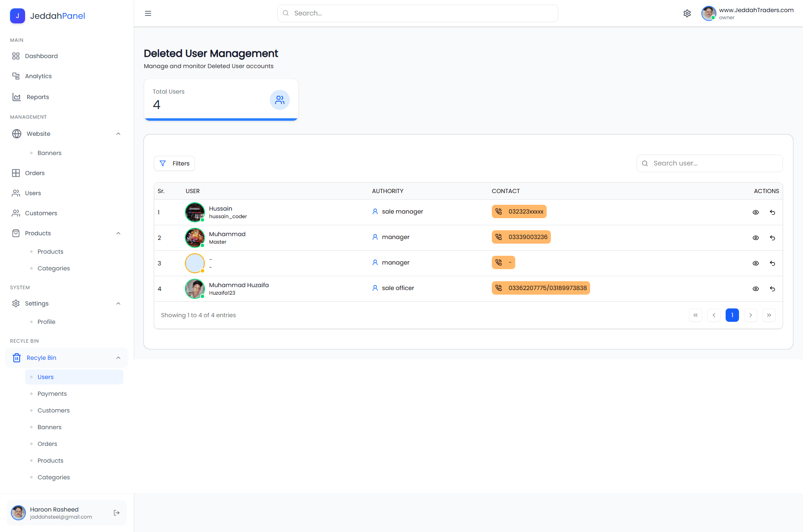Click Muhammad Huzaifa's avatar thumbnail
803x532 pixels.
[x=195, y=289]
